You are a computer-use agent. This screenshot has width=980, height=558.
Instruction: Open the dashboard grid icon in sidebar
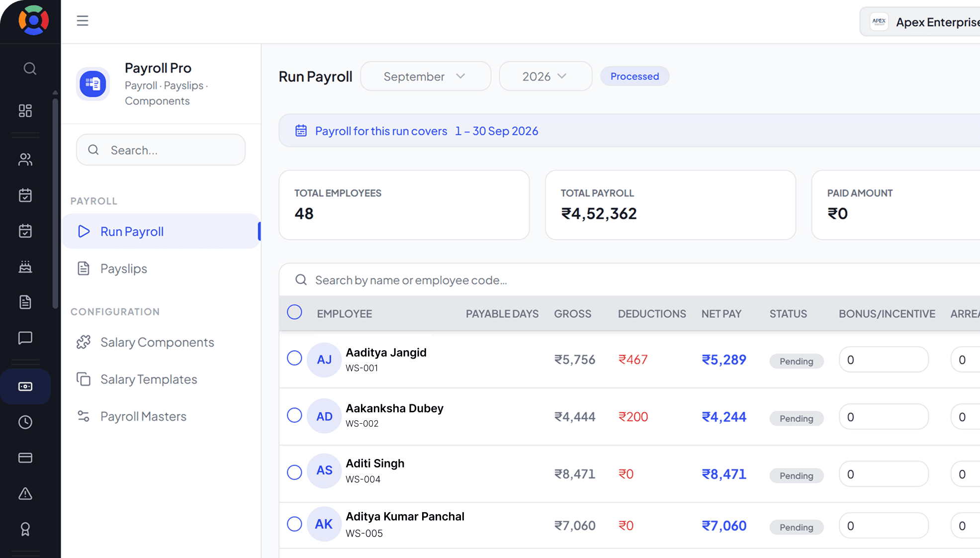pyautogui.click(x=25, y=110)
